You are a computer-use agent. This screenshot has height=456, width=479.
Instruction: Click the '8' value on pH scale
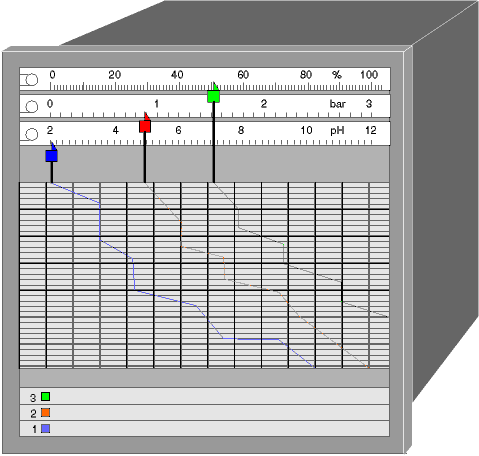[x=241, y=130]
